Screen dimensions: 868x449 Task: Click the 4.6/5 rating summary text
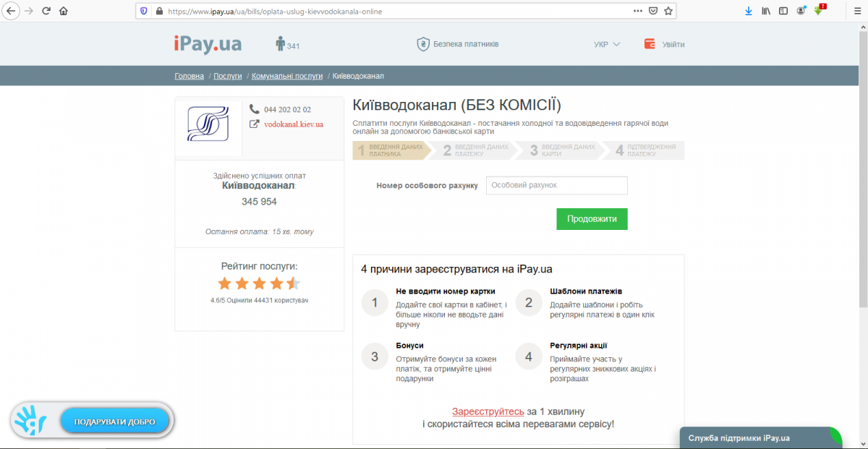pos(259,300)
